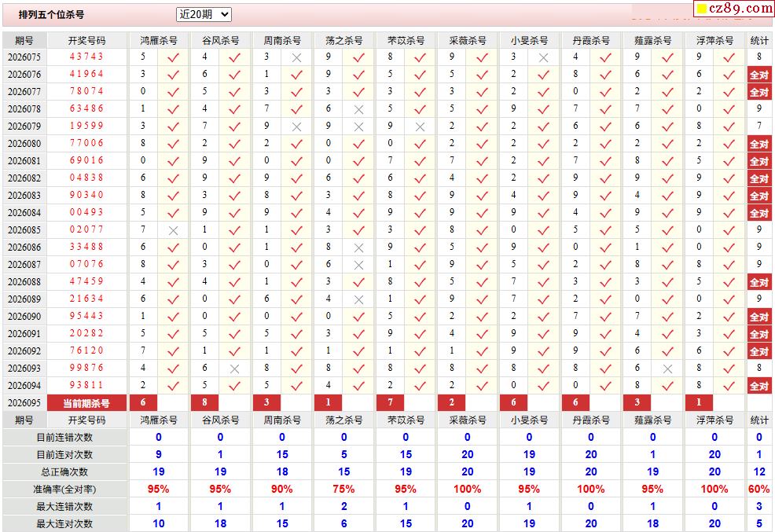The image size is (775, 532).
Task: Click the winning number 43743
Action: pos(86,57)
